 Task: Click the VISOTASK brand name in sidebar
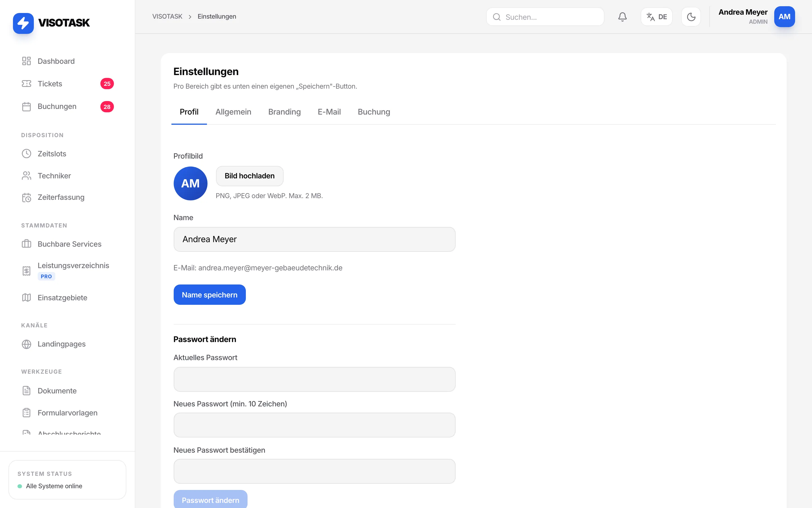[64, 23]
